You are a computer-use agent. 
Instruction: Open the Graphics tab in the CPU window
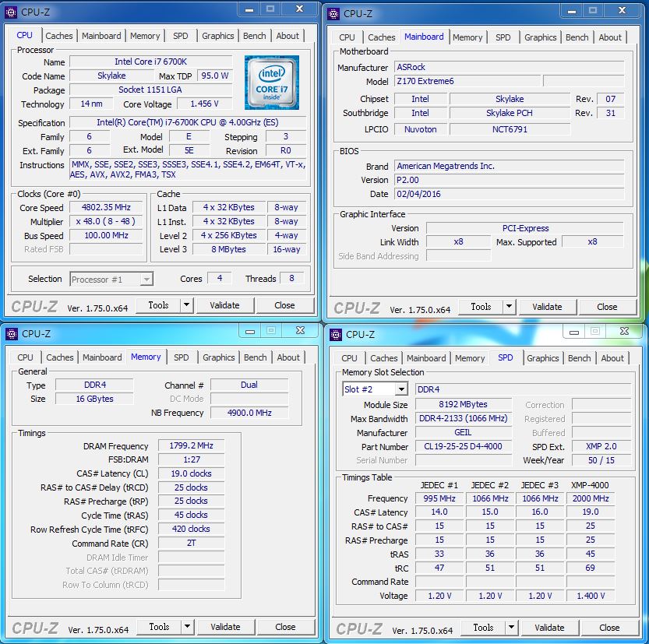[218, 36]
